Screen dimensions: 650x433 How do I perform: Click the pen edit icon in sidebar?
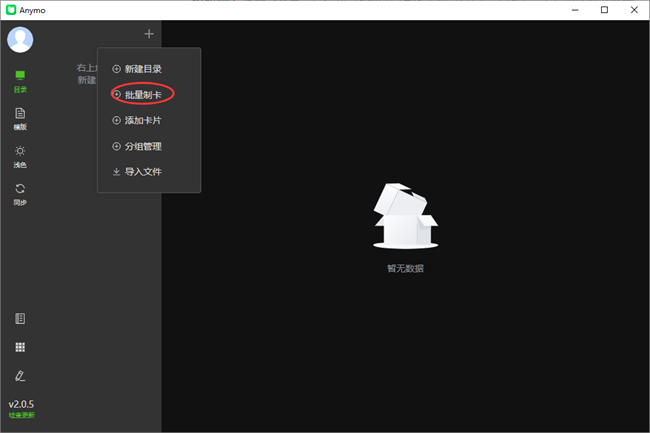pyautogui.click(x=20, y=376)
